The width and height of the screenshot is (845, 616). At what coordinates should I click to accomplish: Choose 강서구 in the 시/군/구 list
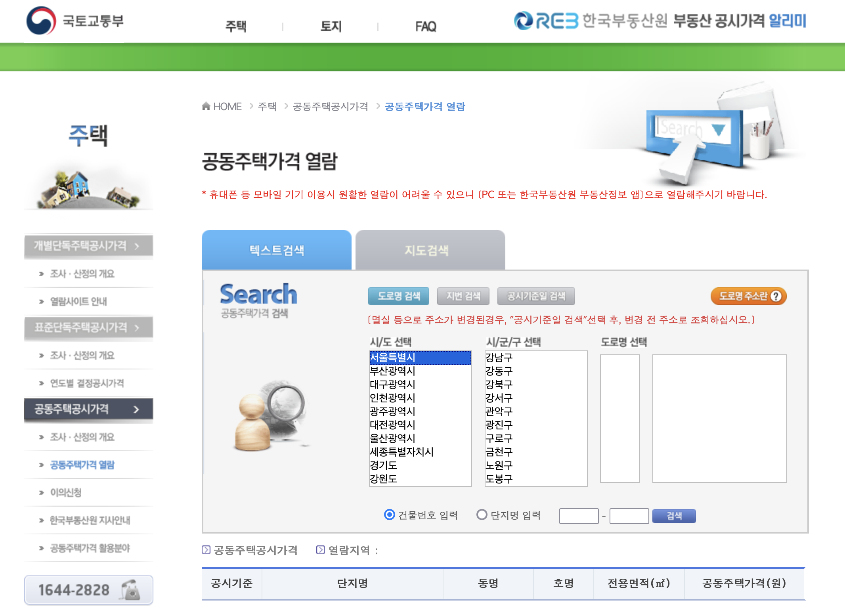tap(499, 398)
